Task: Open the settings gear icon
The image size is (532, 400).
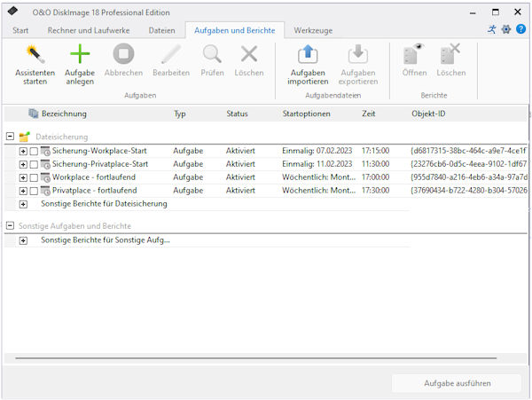Action: [506, 29]
